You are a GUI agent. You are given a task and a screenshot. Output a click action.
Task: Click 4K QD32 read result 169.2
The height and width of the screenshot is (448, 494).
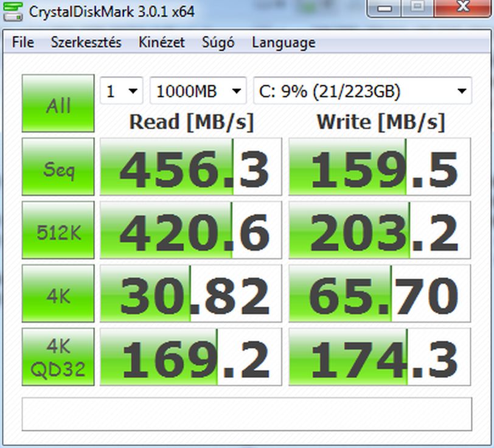click(191, 357)
